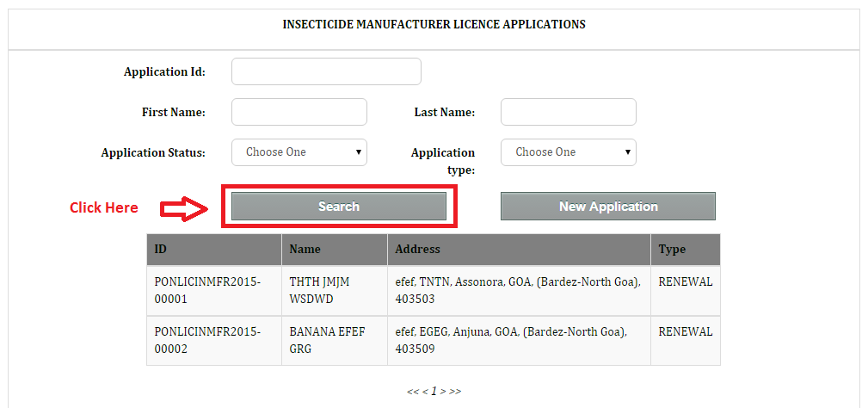Jump to last page with >> link
Screen dimensions: 868x408
[x=455, y=392]
